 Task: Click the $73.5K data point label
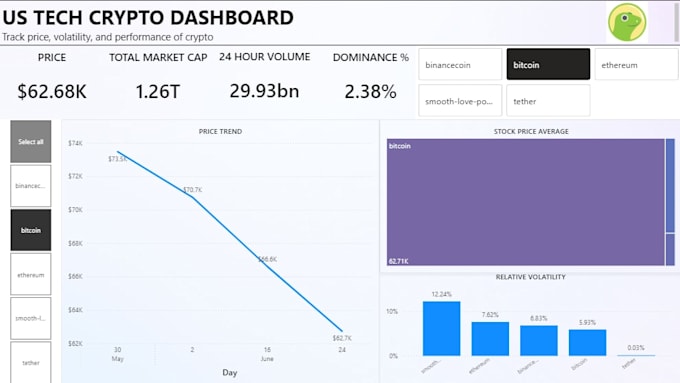click(x=117, y=159)
